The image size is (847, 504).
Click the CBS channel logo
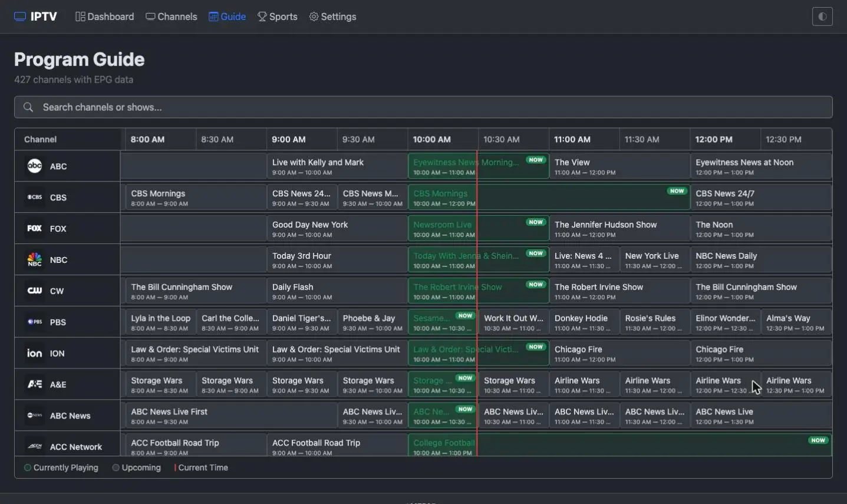(35, 197)
